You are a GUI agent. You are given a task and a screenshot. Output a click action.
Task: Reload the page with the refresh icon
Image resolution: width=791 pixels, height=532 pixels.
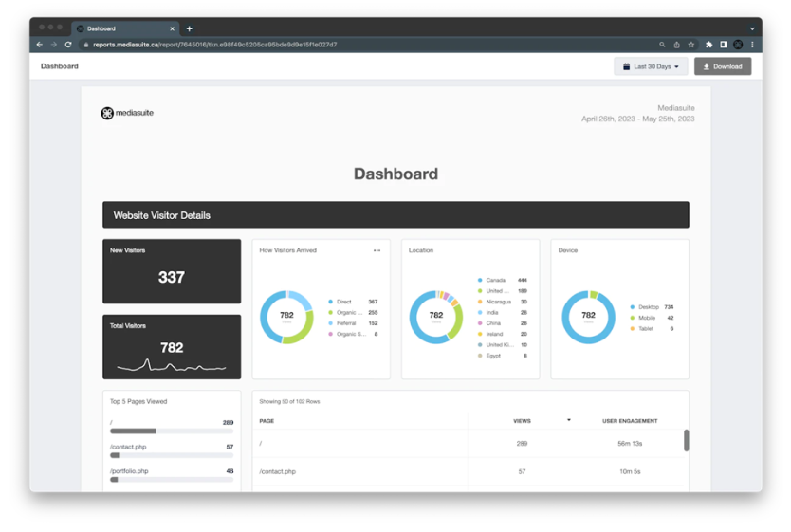pos(68,45)
